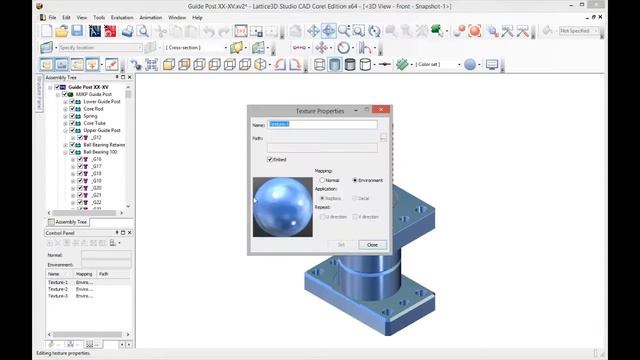640x360 pixels.
Task: Switch to the Assembly Tree tab
Action: [x=68, y=222]
